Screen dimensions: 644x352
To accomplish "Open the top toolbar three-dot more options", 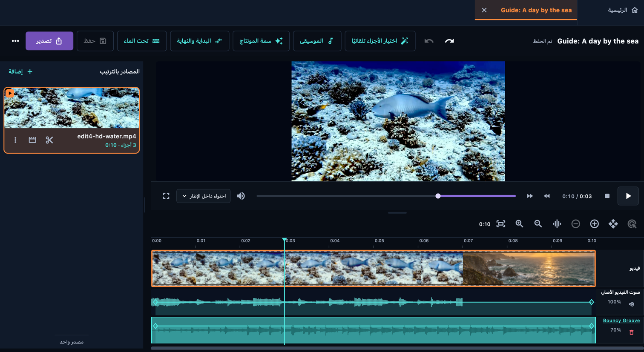I will 15,41.
